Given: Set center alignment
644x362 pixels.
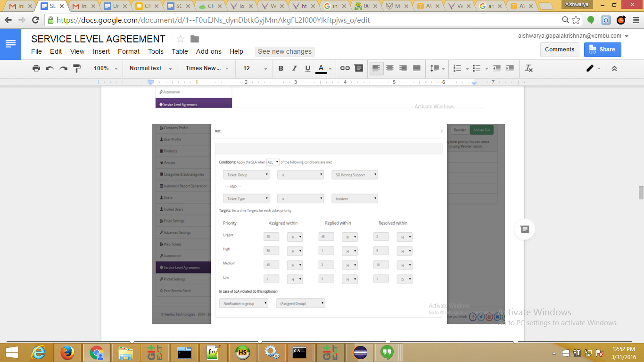Looking at the screenshot, I should tap(390, 68).
